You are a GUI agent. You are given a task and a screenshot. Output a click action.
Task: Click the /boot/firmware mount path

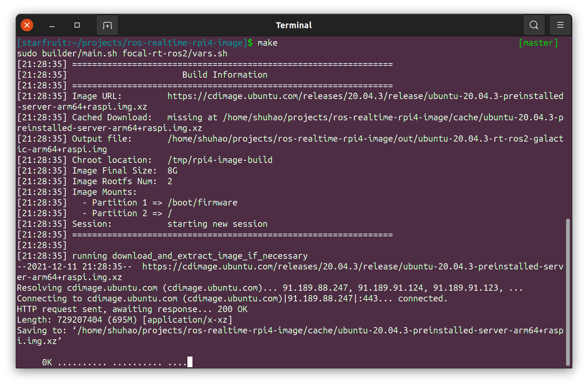tap(202, 203)
